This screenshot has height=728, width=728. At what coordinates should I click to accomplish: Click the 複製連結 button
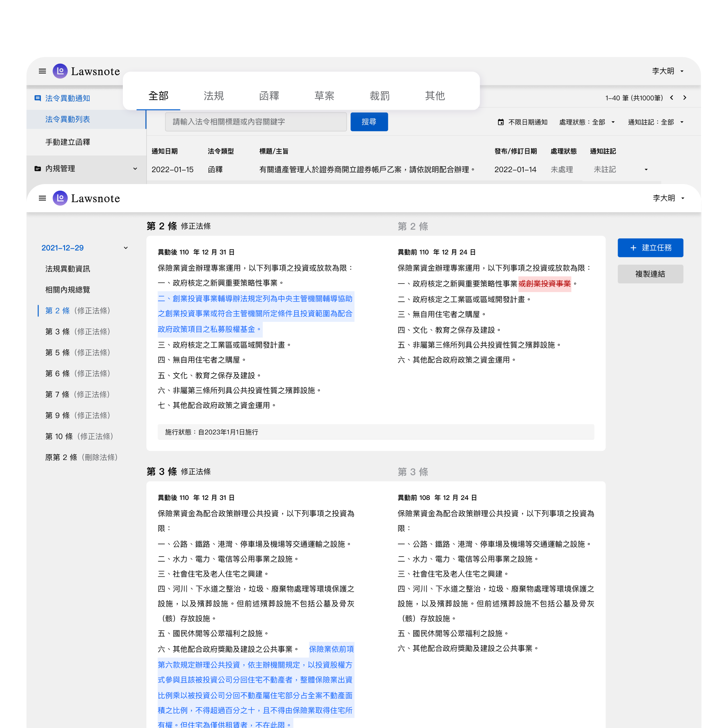coord(650,274)
